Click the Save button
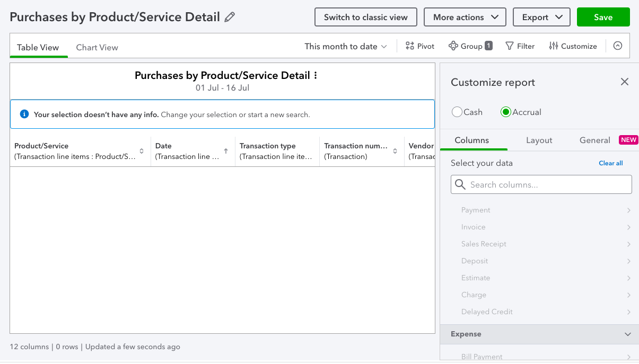Viewport: 639px width, 364px height. 603,17
